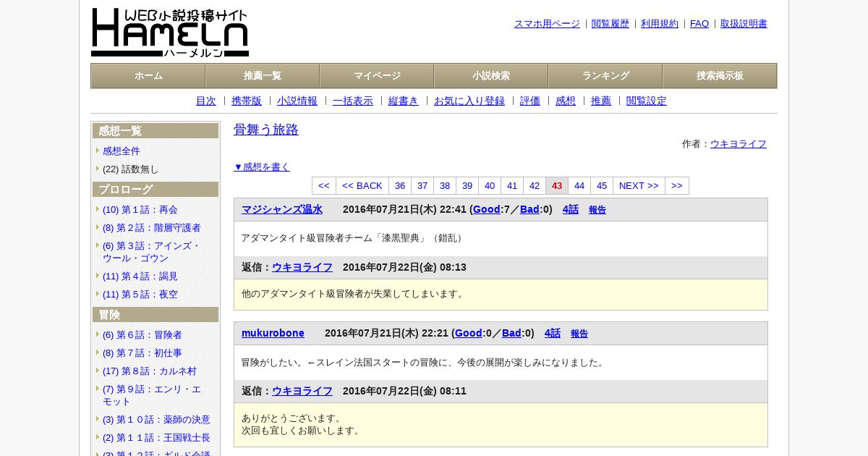Image resolution: width=868 pixels, height=456 pixels.
Task: Select 一括表示 in the submenu
Action: click(353, 101)
